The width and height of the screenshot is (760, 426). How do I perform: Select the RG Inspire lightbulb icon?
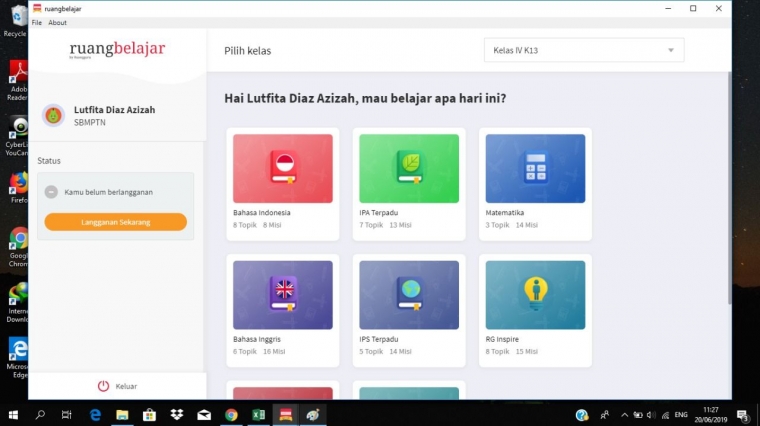tap(535, 291)
